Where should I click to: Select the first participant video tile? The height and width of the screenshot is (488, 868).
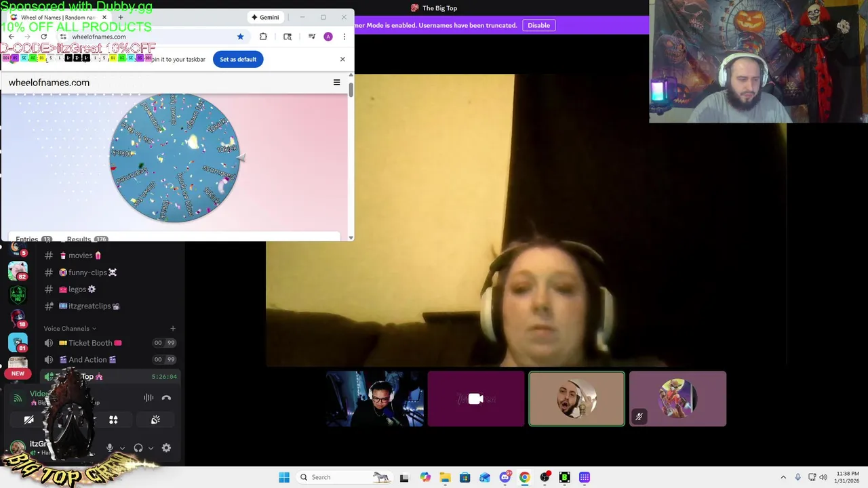pyautogui.click(x=375, y=399)
